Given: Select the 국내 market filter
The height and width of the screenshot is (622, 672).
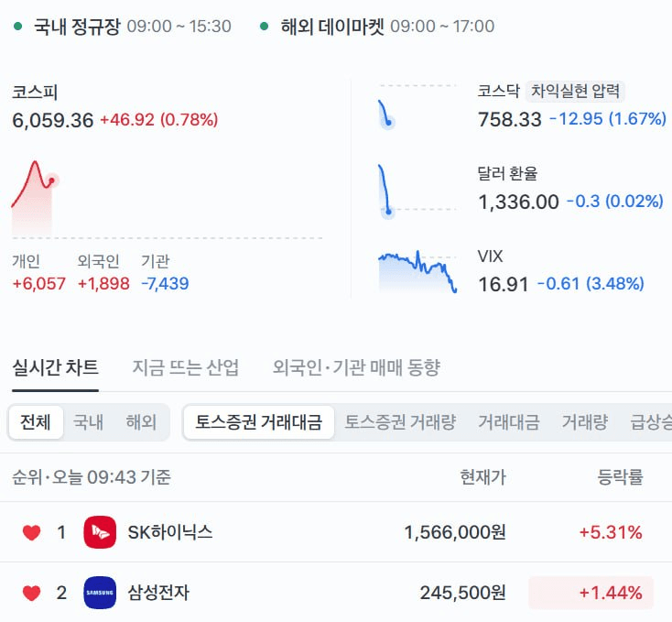Looking at the screenshot, I should [88, 422].
